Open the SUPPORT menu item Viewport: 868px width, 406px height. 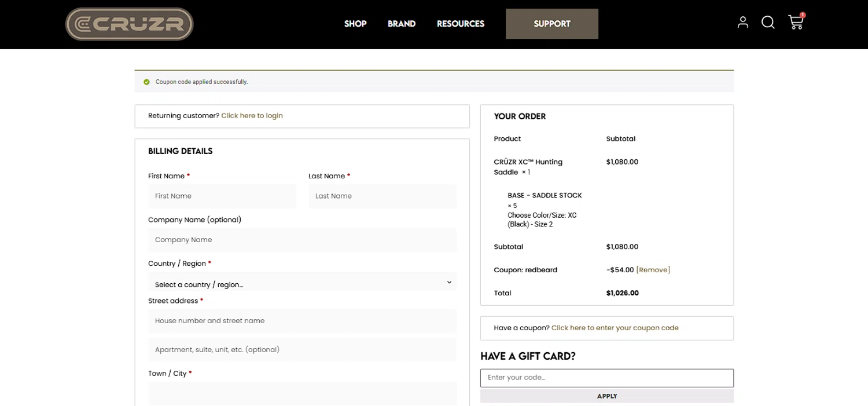pos(552,24)
